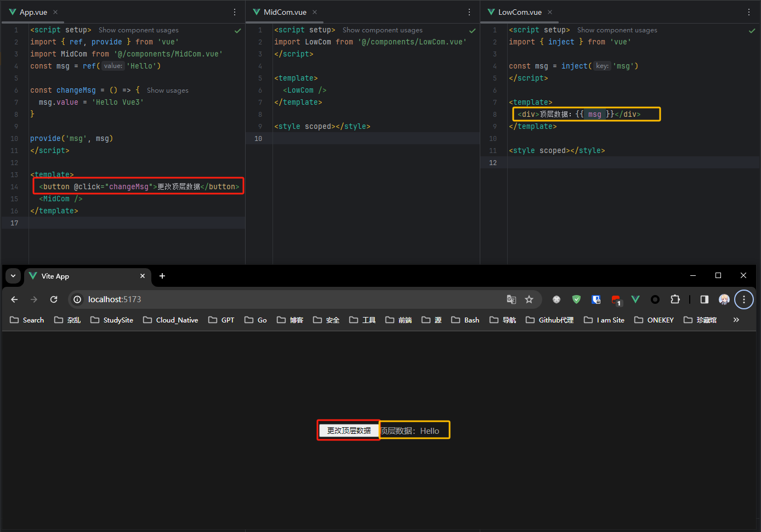Open MidCom.vue editor pane options menu
Image resolution: width=761 pixels, height=532 pixels.
click(x=469, y=12)
